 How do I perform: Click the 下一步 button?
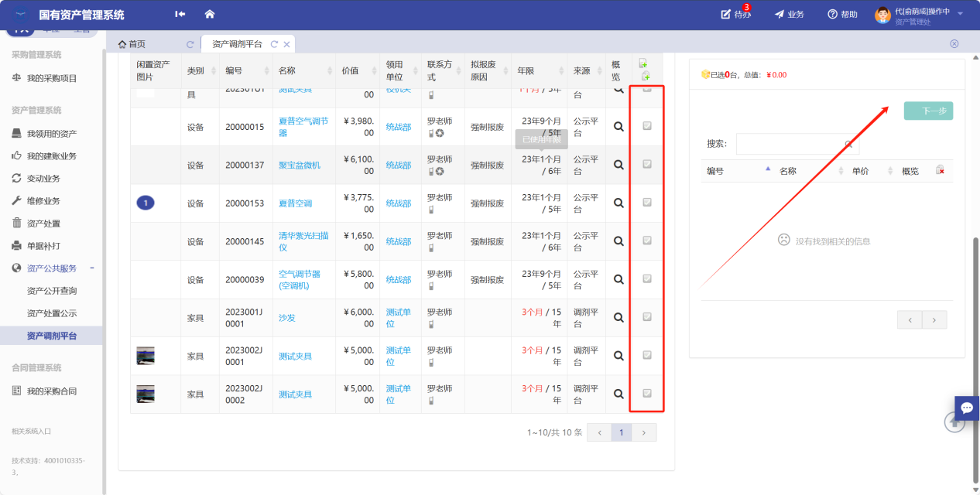coord(928,111)
